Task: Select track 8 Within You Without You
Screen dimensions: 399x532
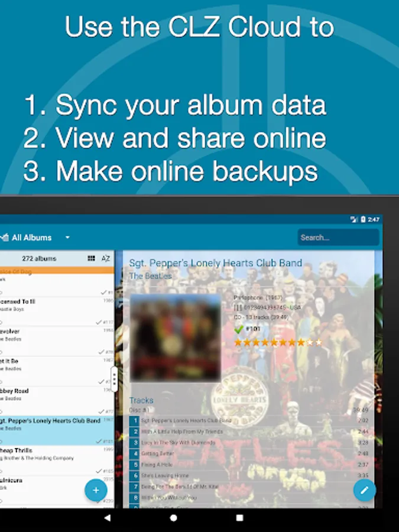Action: pyautogui.click(x=249, y=498)
